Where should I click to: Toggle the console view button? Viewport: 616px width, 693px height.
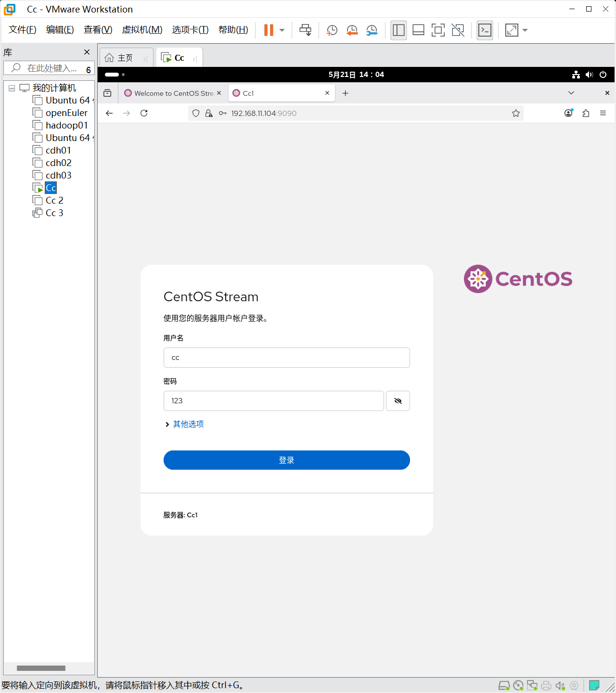pyautogui.click(x=485, y=30)
